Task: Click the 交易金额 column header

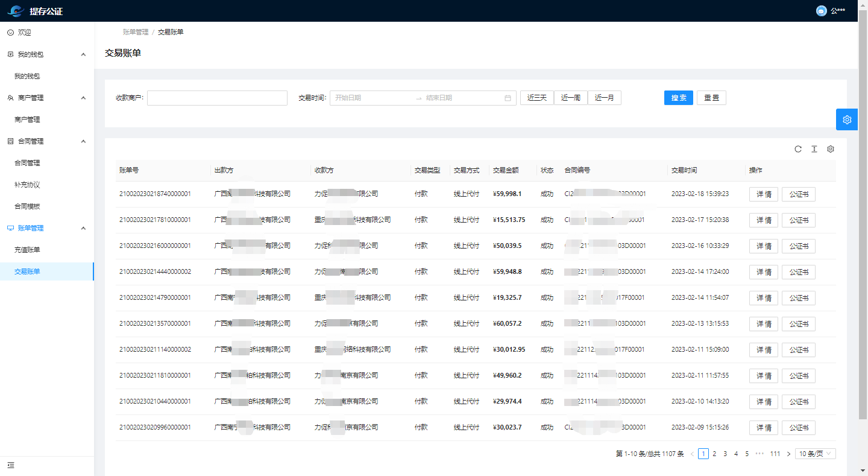Action: point(506,171)
